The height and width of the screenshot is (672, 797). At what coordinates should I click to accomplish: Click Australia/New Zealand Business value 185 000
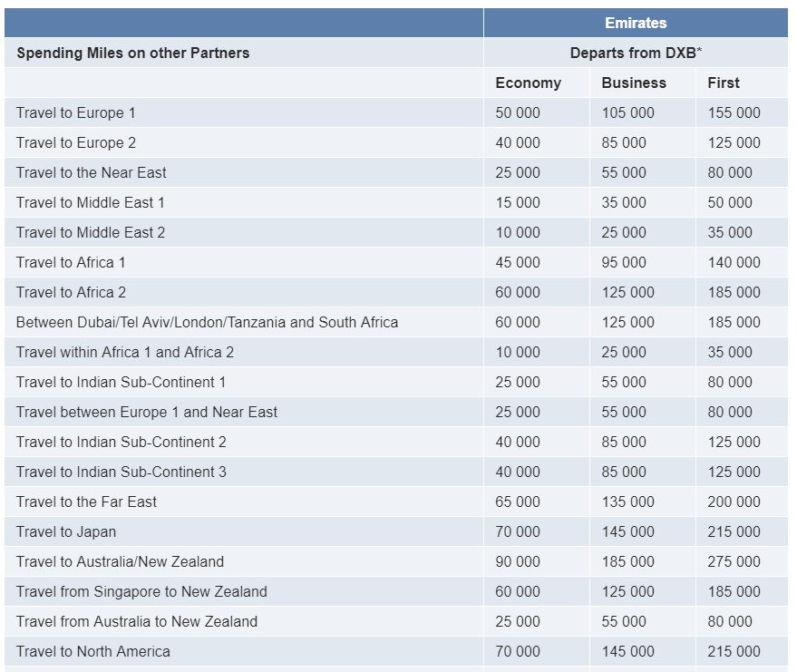[627, 561]
